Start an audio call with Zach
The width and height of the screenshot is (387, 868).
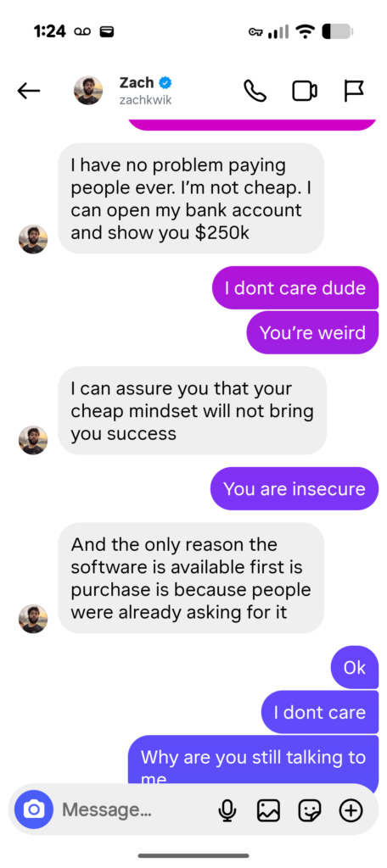pyautogui.click(x=255, y=91)
